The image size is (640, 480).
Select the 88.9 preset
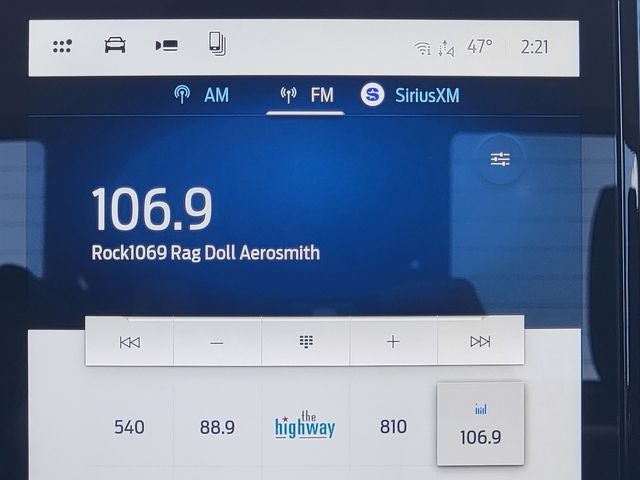click(x=217, y=427)
